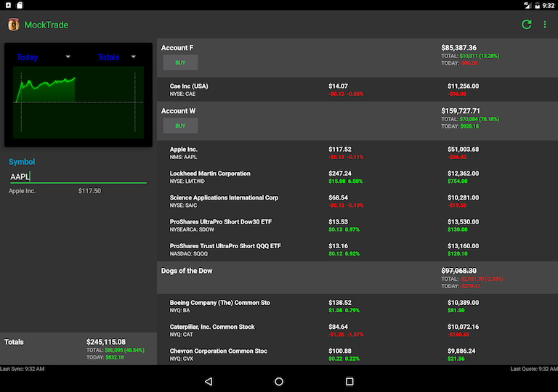558x392 pixels.
Task: Select the Account W header row
Action: [357, 121]
